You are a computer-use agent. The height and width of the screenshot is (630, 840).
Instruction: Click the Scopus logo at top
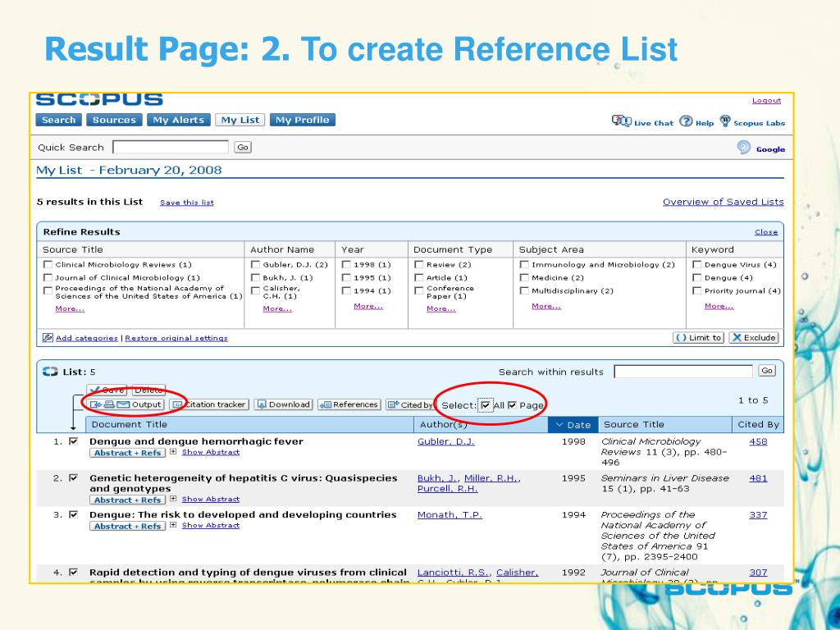[x=99, y=99]
